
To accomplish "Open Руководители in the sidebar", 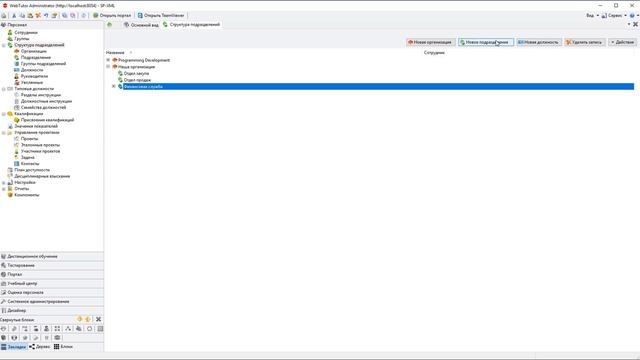I will (x=34, y=76).
